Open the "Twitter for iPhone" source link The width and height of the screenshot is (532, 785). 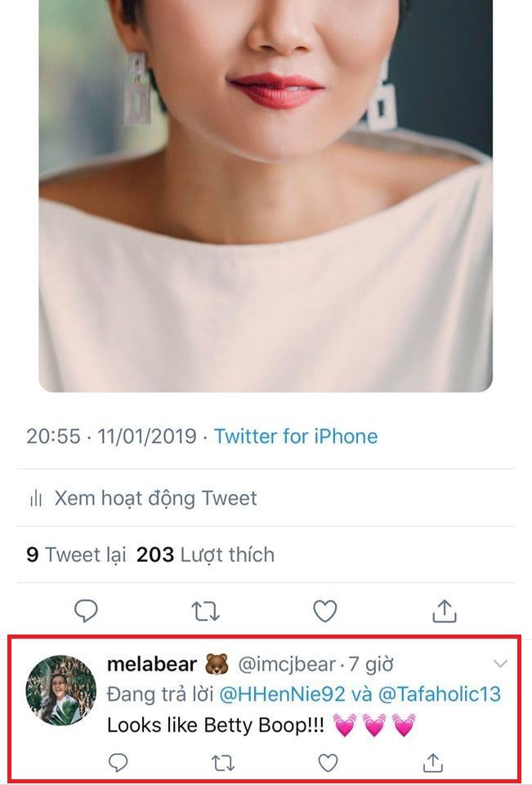296,437
